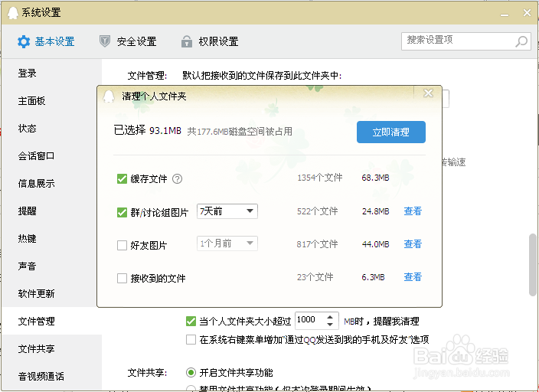Click 查看 link for 接收到的文件

[x=413, y=277]
